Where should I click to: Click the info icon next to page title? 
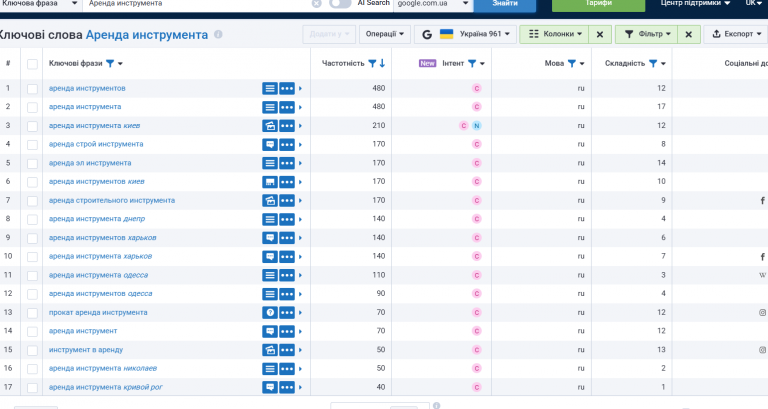(x=218, y=35)
